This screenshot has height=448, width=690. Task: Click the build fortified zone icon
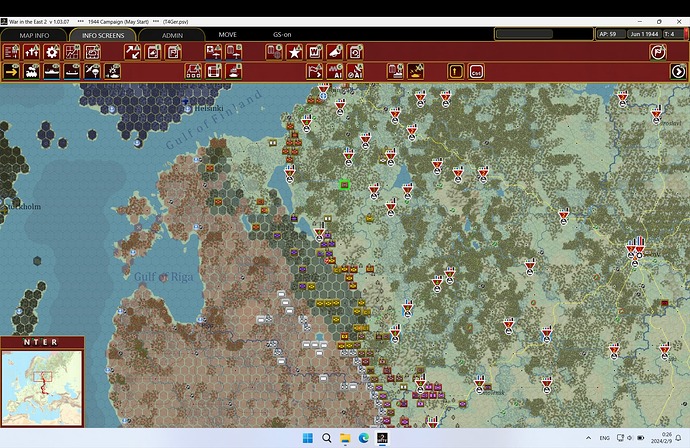(x=193, y=71)
